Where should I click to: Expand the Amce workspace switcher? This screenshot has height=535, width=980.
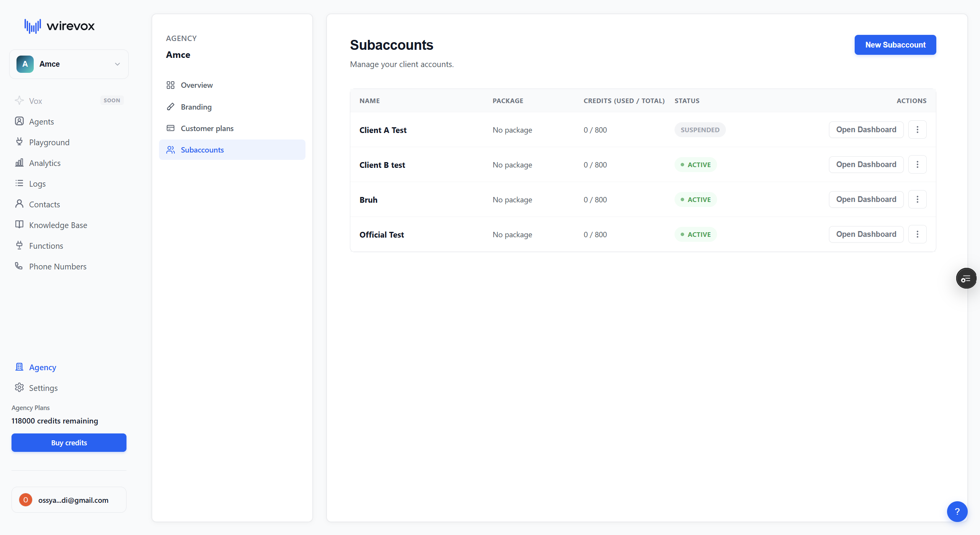[69, 64]
